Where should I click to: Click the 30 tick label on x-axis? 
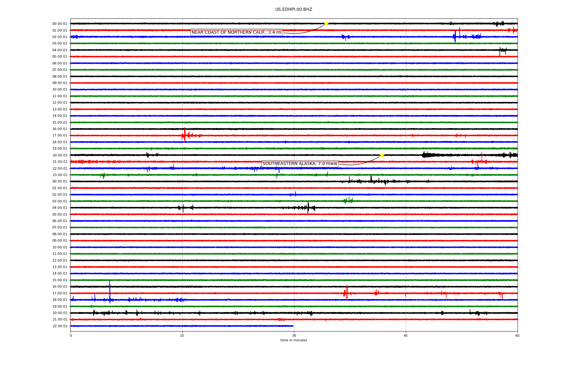pyautogui.click(x=294, y=335)
